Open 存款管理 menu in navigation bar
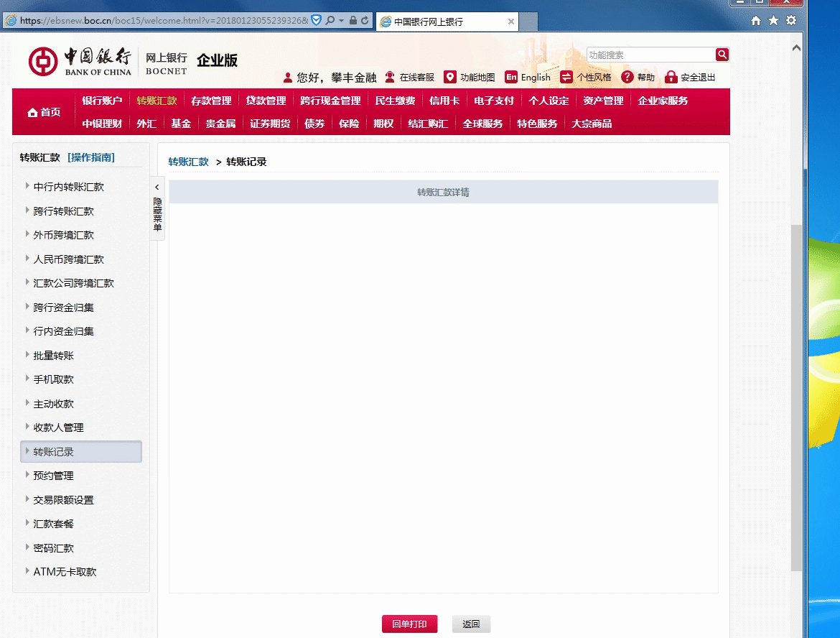This screenshot has height=638, width=840. point(211,101)
